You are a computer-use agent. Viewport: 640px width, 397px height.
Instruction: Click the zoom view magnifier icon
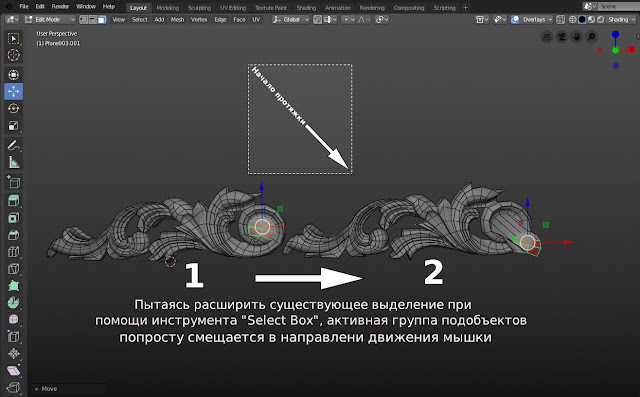point(591,37)
